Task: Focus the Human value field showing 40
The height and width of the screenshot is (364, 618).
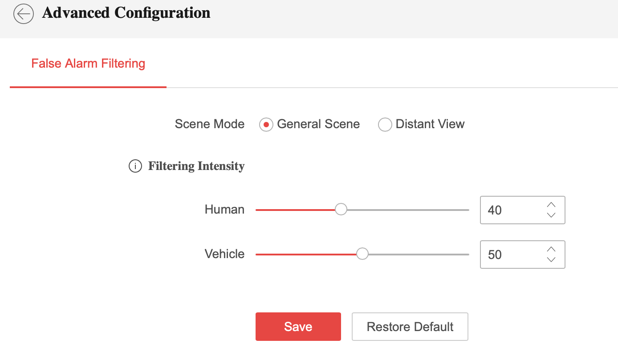Action: coord(512,210)
